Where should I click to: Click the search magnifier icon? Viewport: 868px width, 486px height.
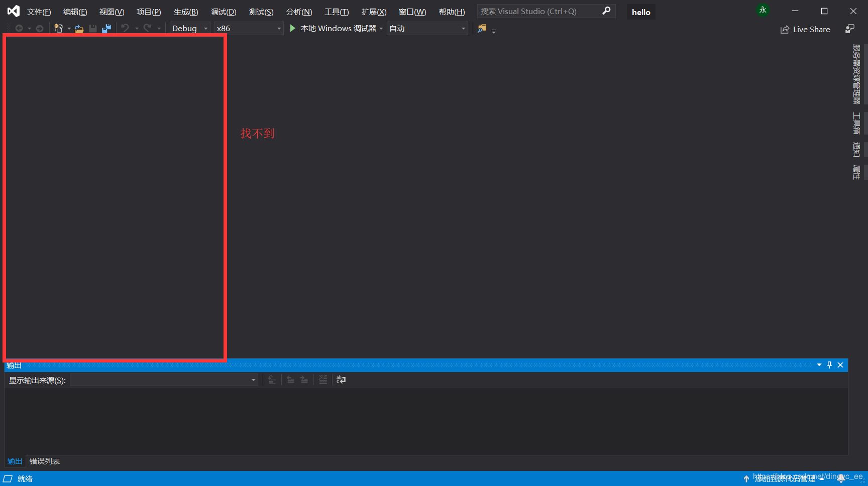607,11
